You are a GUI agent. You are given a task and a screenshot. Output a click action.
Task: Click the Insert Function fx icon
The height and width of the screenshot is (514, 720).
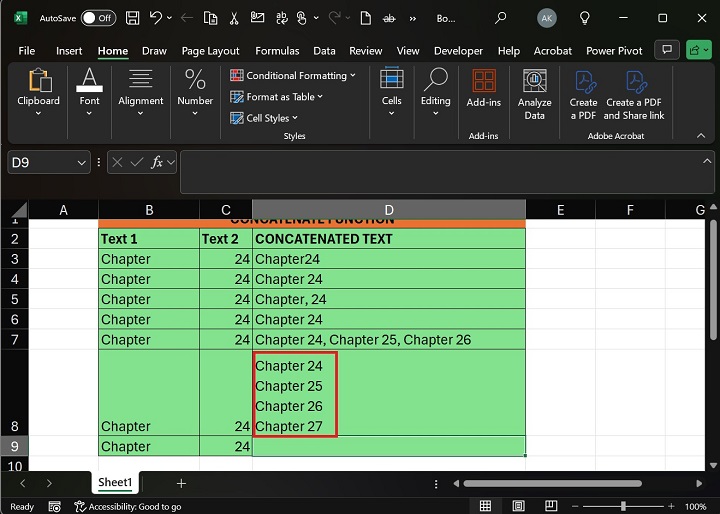[157, 162]
